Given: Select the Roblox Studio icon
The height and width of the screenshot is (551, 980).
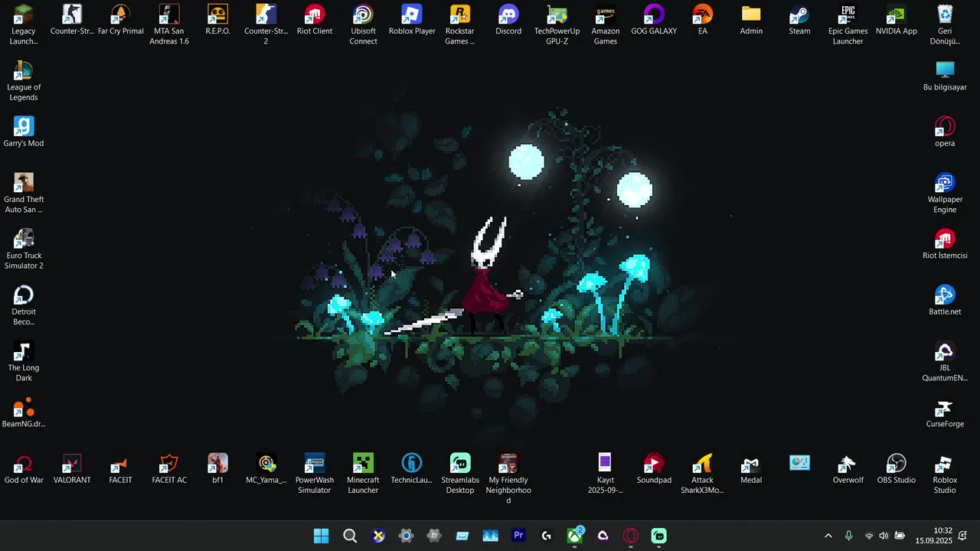Looking at the screenshot, I should [945, 473].
